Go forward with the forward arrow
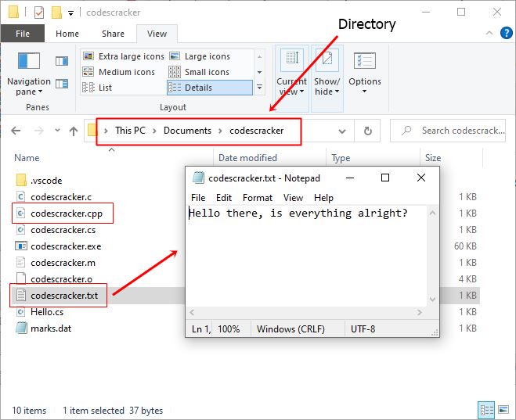 pyautogui.click(x=39, y=131)
